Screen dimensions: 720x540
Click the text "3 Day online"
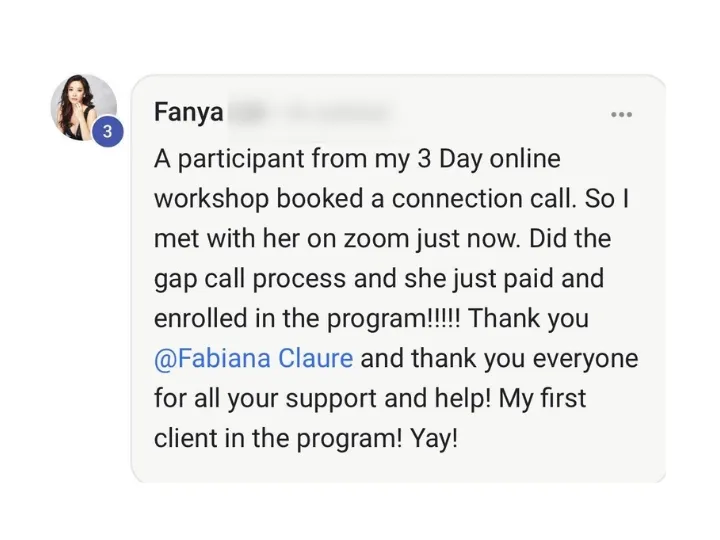(489, 160)
